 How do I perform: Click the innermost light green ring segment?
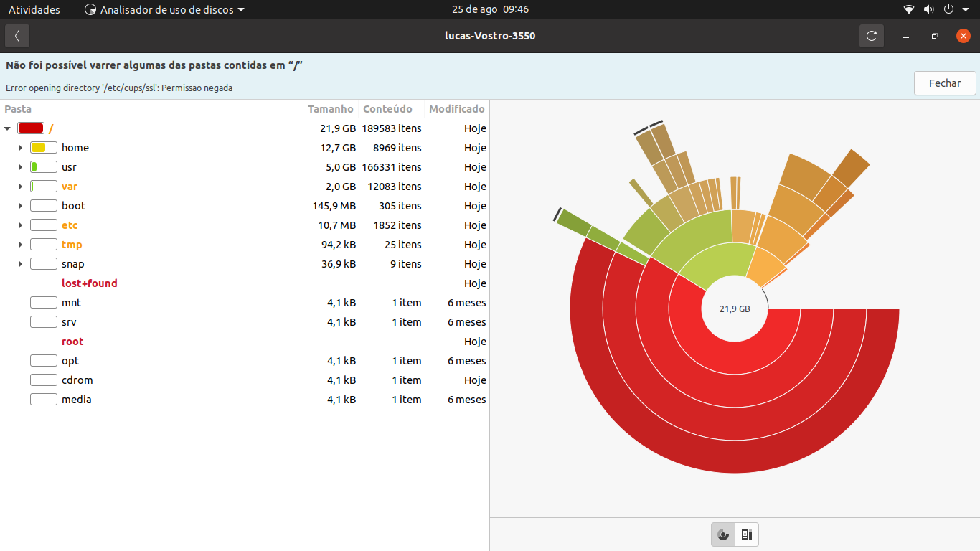click(x=717, y=264)
